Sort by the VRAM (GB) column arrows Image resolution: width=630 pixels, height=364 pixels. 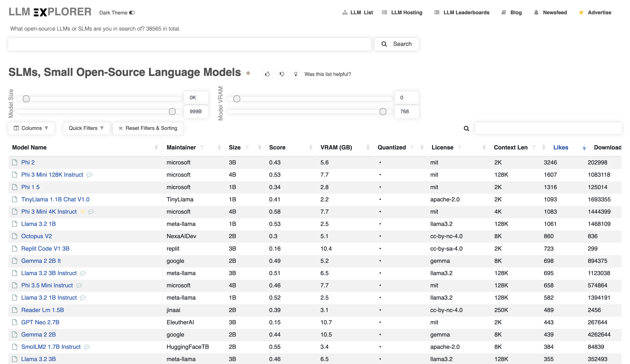point(368,148)
